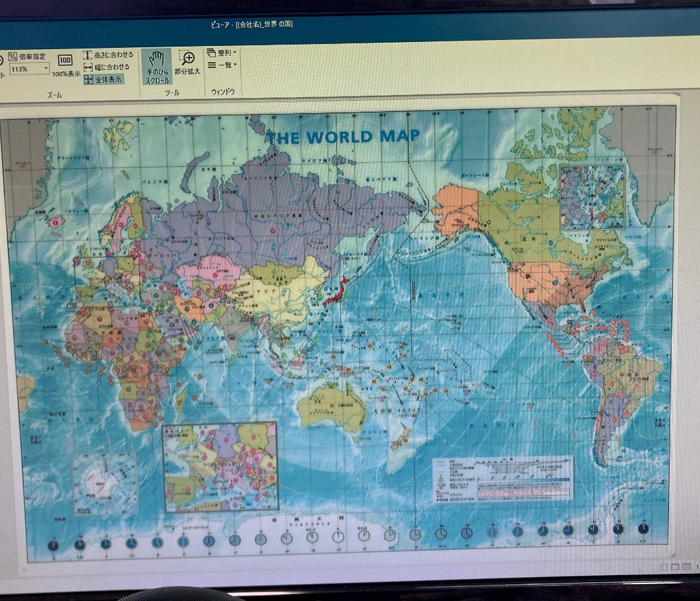Click THE WORLD MAP title text
700x601 pixels.
(x=344, y=136)
